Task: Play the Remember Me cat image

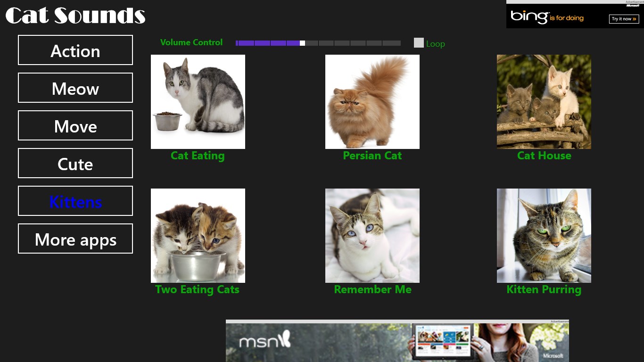Action: pos(372,236)
